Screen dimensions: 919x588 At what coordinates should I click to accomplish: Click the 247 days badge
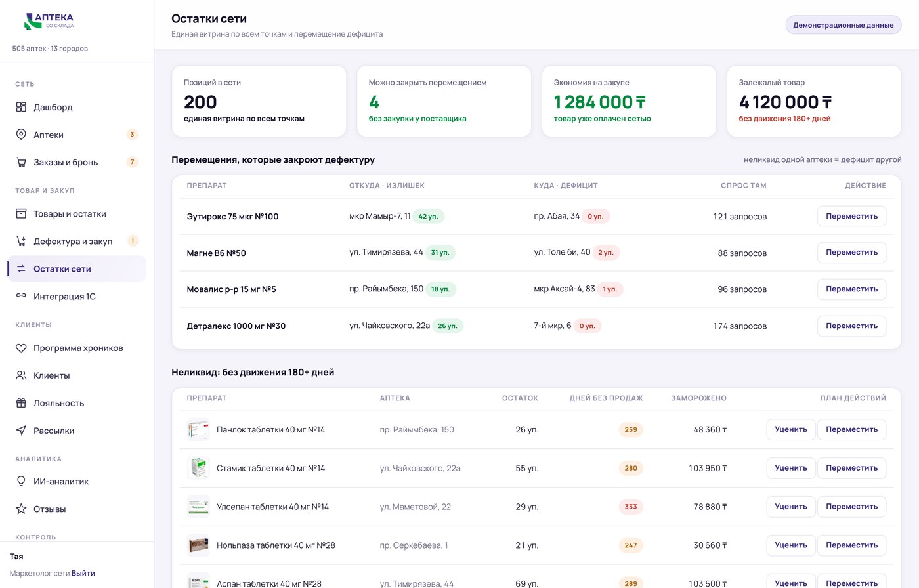631,545
